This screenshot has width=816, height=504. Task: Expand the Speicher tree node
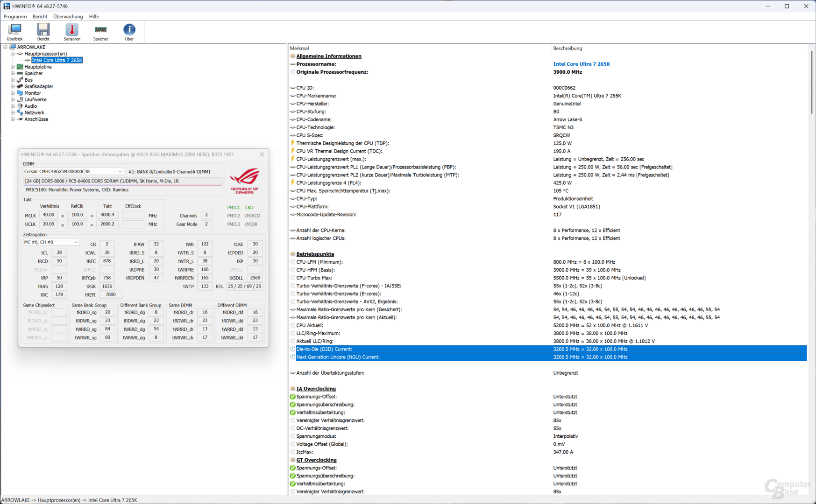click(x=13, y=73)
